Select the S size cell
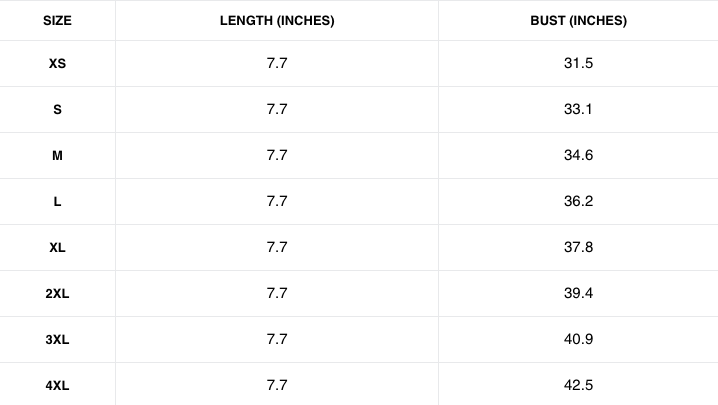Screen dimensions: 718x405 coord(57,110)
